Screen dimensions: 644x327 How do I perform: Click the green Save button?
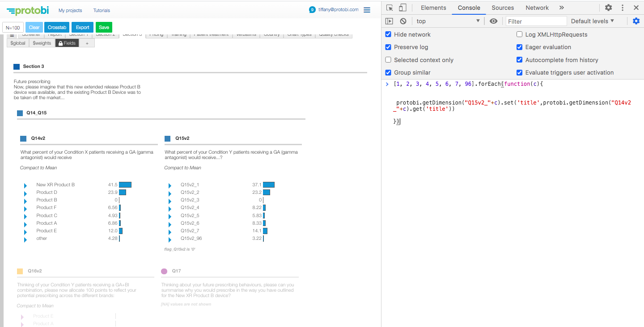click(104, 27)
